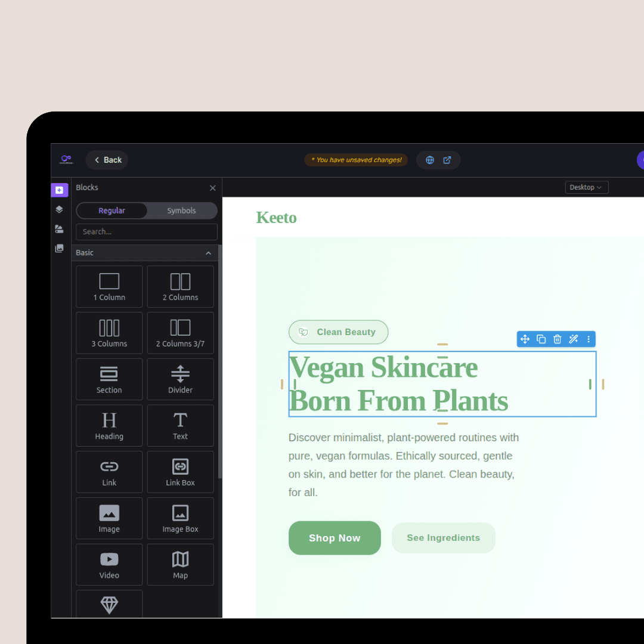The height and width of the screenshot is (644, 644).
Task: Click the AI magic wand on the heading
Action: click(573, 339)
